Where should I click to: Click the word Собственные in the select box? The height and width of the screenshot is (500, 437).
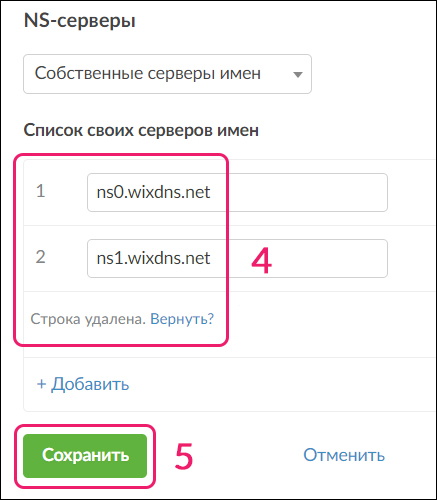[89, 73]
